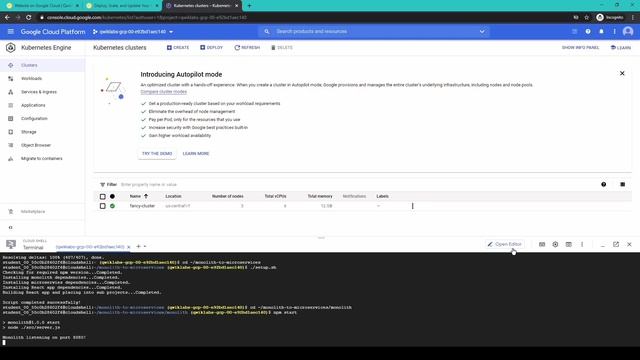The width and height of the screenshot is (640, 360).
Task: Click the CREATE cluster button
Action: click(178, 48)
